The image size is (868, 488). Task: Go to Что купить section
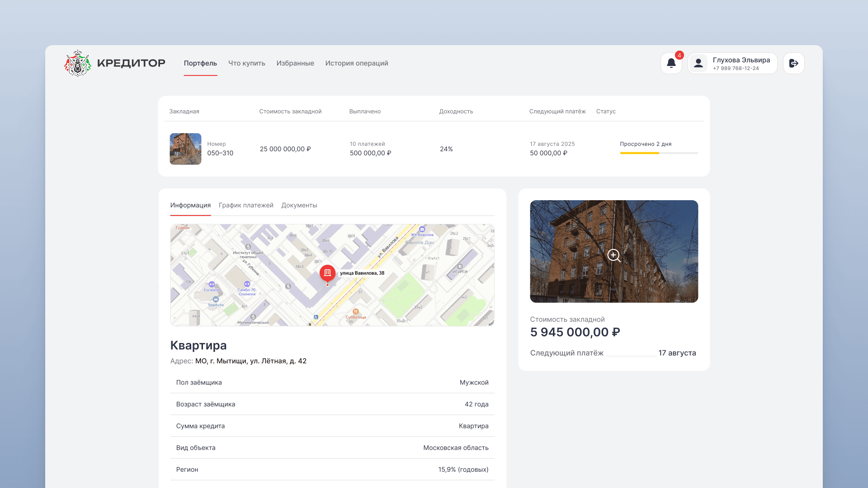tap(246, 63)
